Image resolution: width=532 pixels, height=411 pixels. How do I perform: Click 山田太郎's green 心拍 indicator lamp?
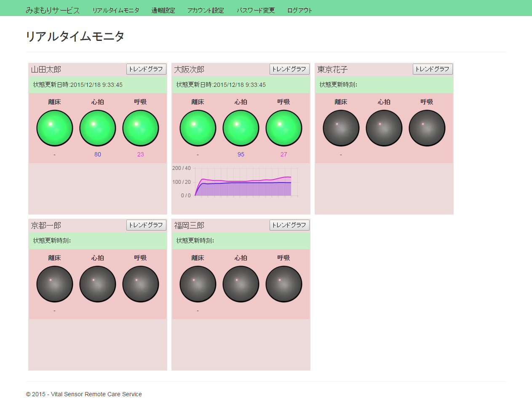pyautogui.click(x=98, y=128)
